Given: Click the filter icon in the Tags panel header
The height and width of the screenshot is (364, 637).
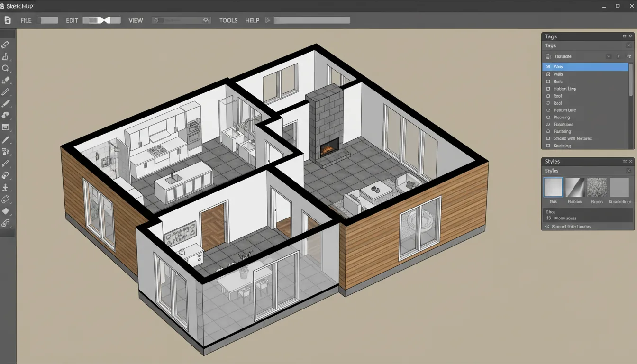Looking at the screenshot, I should pyautogui.click(x=629, y=56).
